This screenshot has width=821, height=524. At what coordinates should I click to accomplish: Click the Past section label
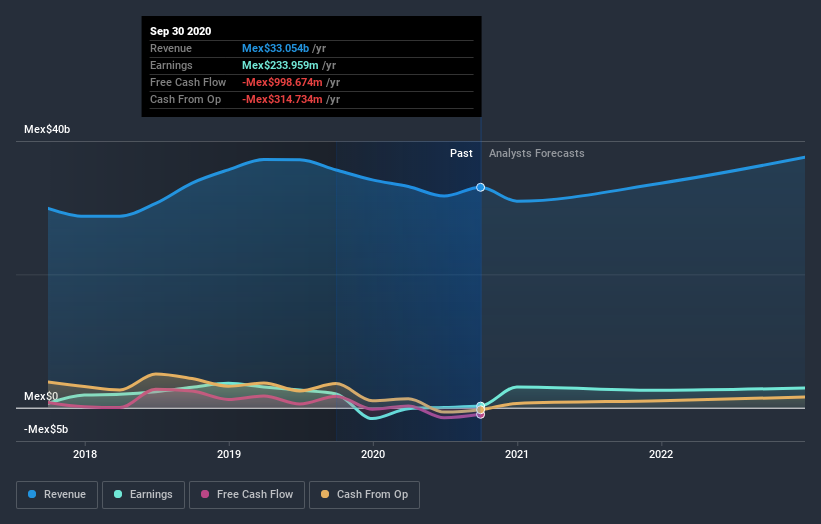coord(461,153)
